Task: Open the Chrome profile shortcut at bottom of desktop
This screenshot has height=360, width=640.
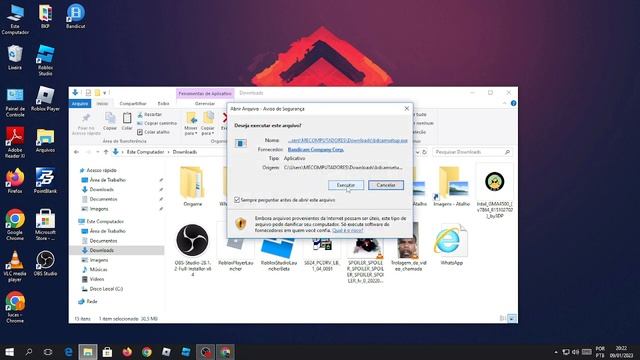Action: point(15,307)
